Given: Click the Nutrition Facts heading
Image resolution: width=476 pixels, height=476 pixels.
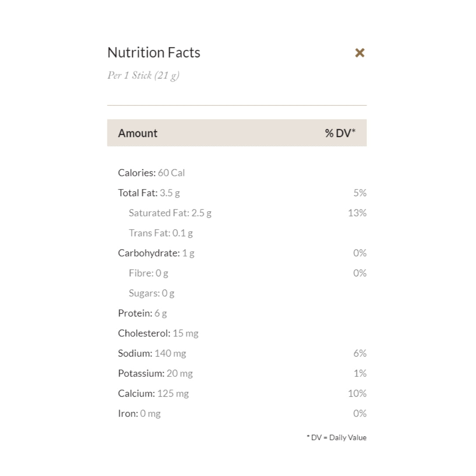Looking at the screenshot, I should tap(154, 52).
